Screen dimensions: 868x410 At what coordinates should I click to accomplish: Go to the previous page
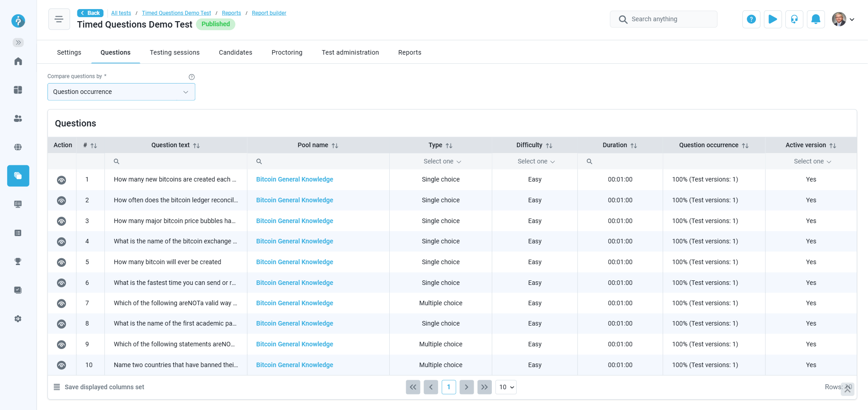coord(431,387)
